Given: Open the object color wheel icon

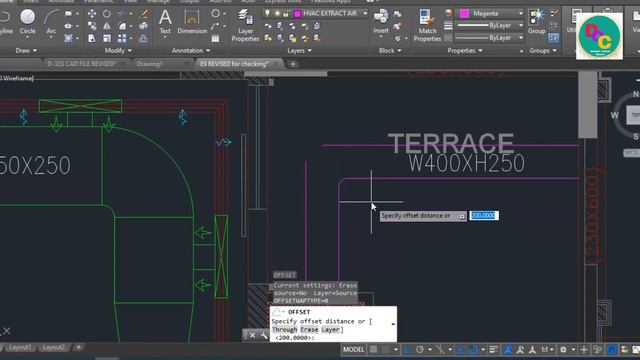Looking at the screenshot, I should (x=449, y=13).
